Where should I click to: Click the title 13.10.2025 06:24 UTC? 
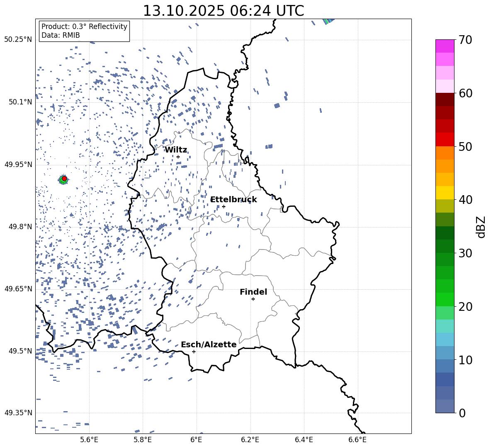coord(224,11)
